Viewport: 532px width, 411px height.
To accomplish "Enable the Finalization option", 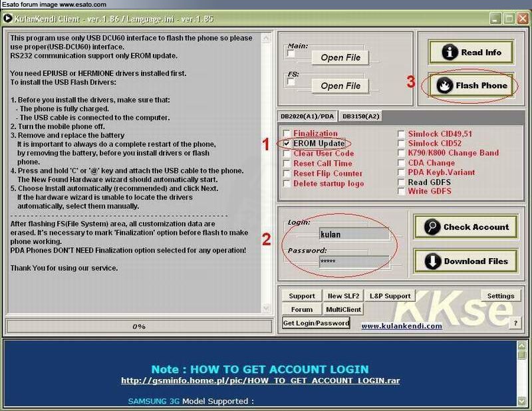I will pos(287,134).
